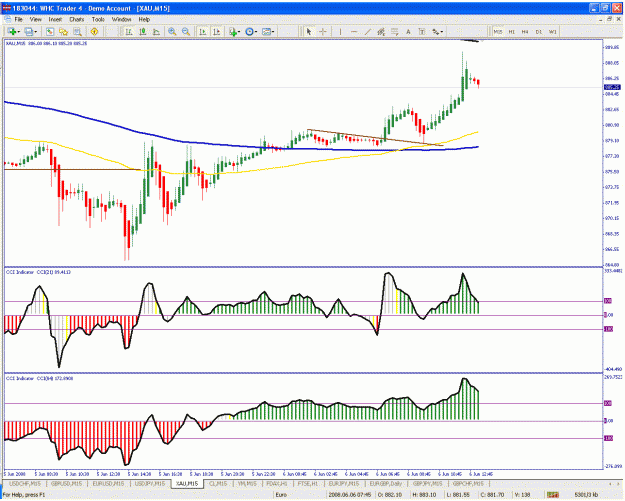This screenshot has height=501, width=625.
Task: Toggle Auto Scroll chart icon
Action: click(x=203, y=31)
